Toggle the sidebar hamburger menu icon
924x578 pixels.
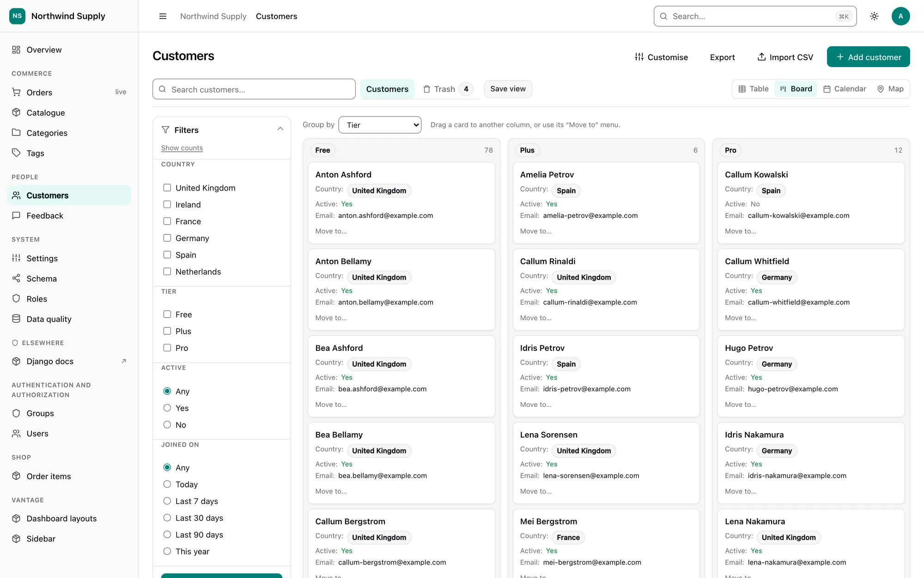point(163,16)
